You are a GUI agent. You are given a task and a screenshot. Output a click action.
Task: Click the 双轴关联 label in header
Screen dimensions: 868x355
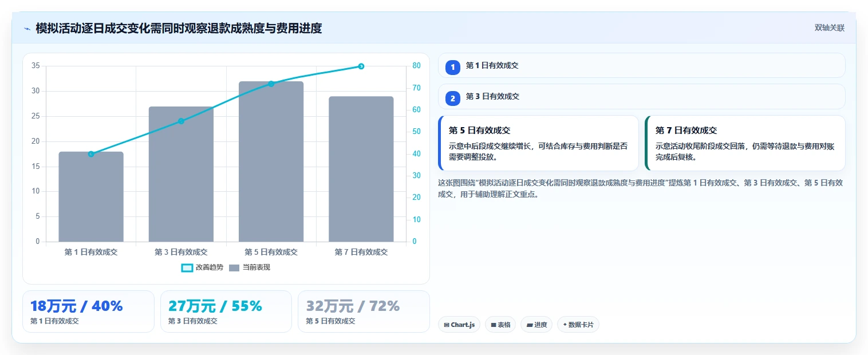tap(830, 28)
